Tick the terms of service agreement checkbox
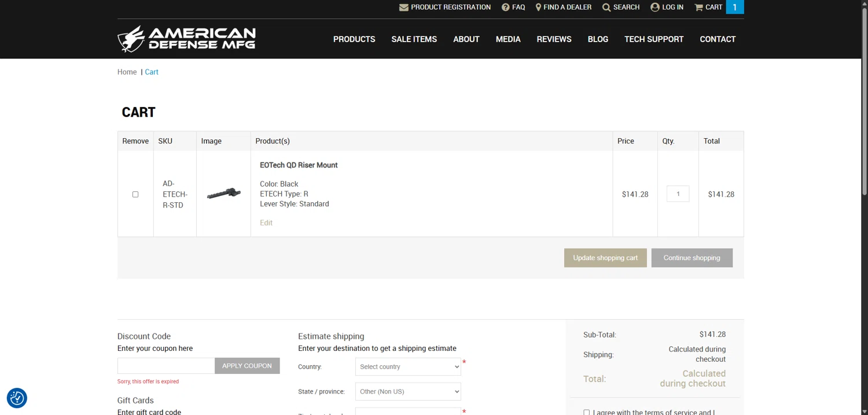 click(x=586, y=412)
